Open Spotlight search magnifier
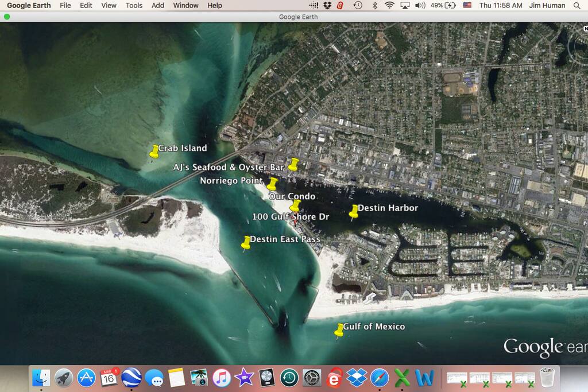This screenshot has height=392, width=588. click(577, 5)
